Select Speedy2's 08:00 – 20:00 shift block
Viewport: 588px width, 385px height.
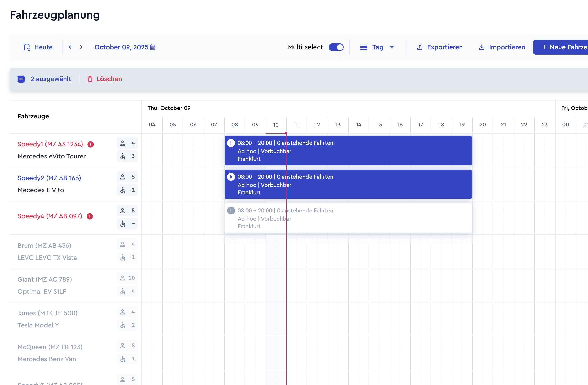[348, 184]
